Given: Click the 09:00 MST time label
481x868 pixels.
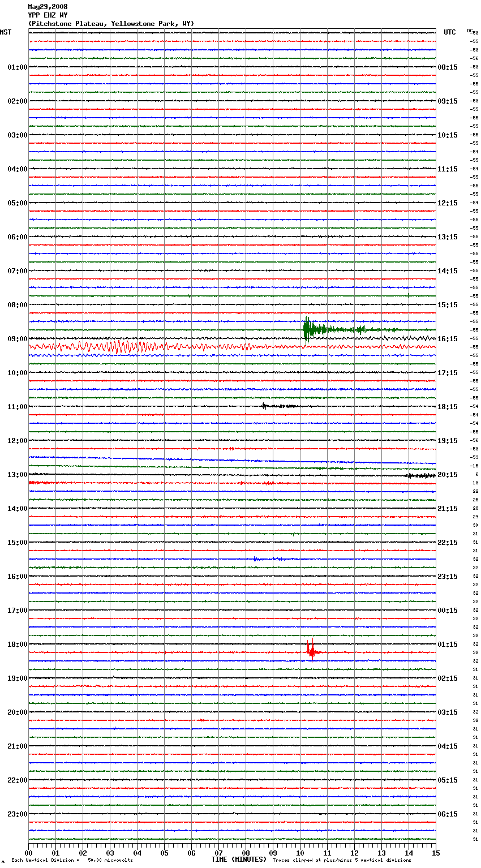Looking at the screenshot, I should [17, 339].
